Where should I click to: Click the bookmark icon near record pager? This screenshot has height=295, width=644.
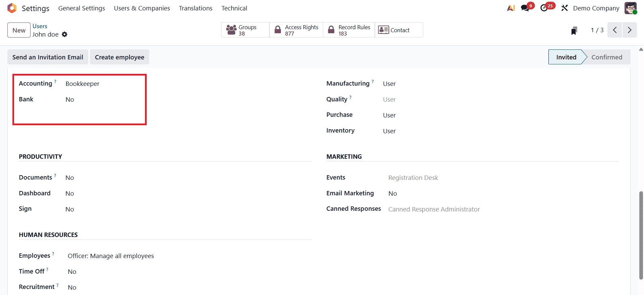(574, 30)
